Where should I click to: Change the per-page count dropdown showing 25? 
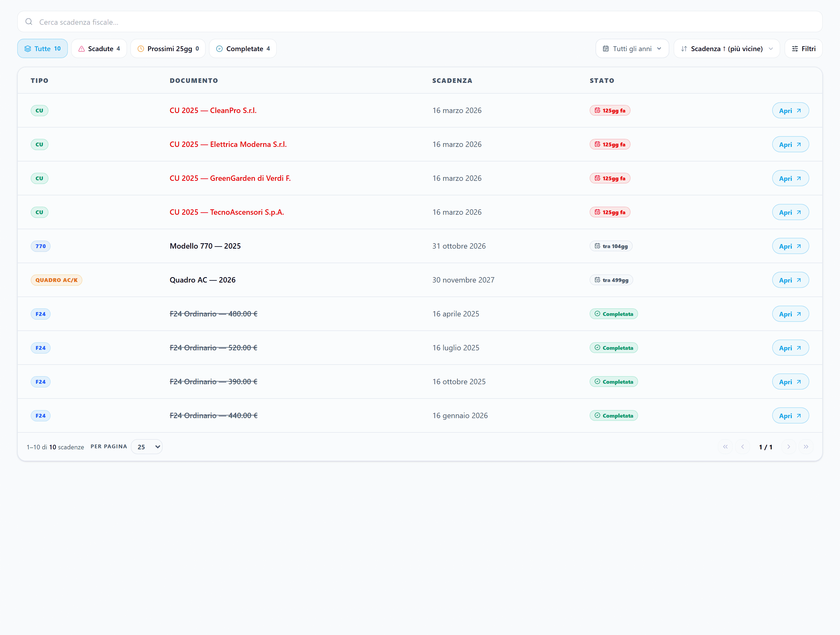coord(146,447)
